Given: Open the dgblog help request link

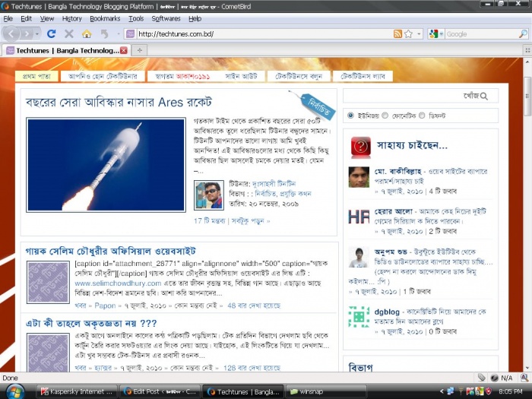Looking at the screenshot, I should click(x=387, y=312).
